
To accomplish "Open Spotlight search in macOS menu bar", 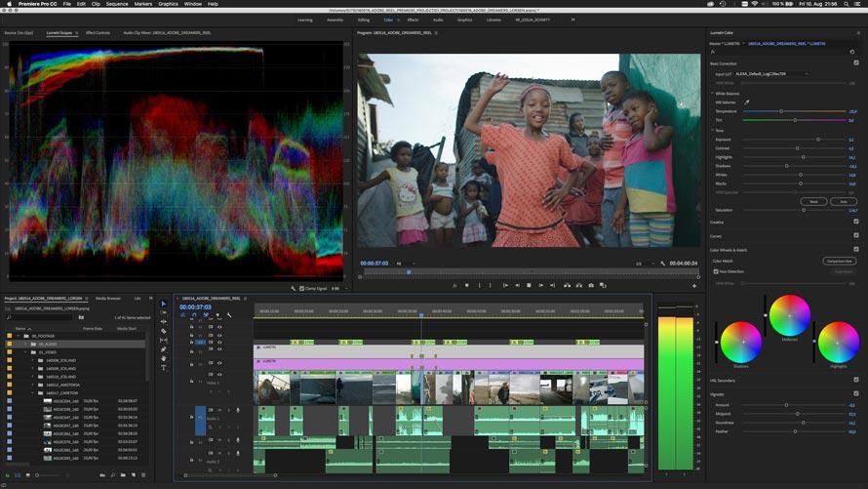I will pyautogui.click(x=847, y=4).
